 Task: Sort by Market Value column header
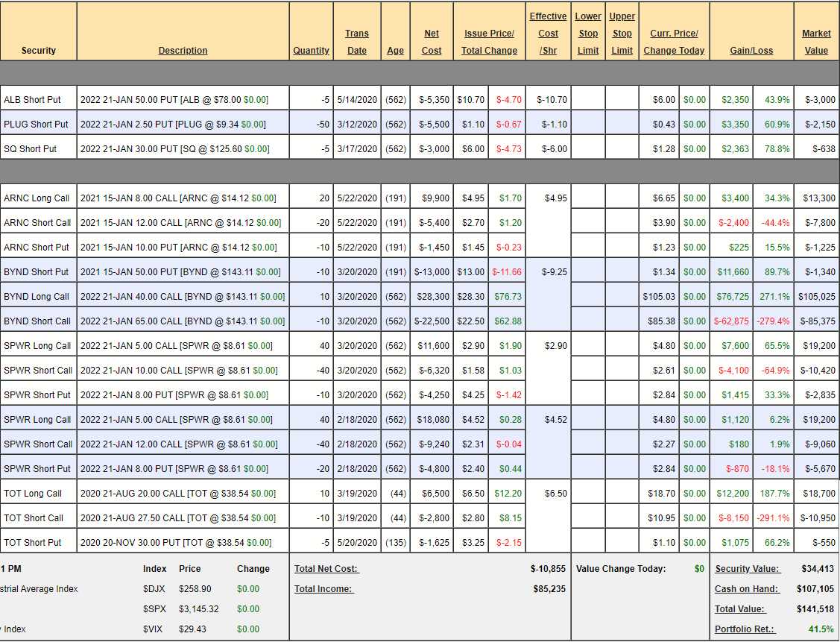[816, 42]
